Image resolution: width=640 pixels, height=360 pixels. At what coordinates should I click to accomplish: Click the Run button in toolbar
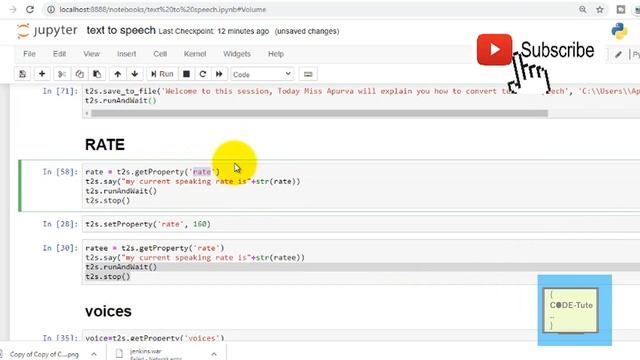click(x=162, y=74)
